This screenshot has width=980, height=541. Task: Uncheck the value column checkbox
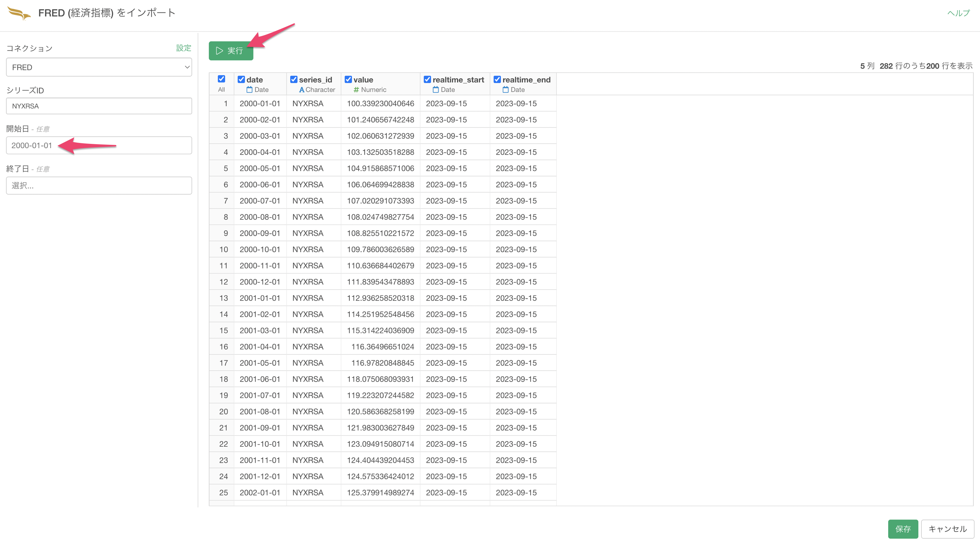point(348,79)
